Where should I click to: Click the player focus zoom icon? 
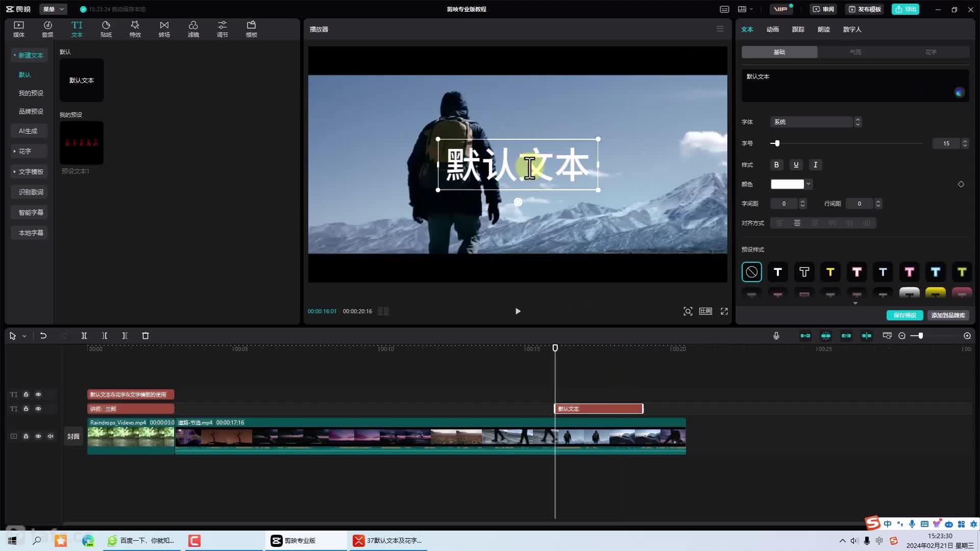click(x=688, y=311)
